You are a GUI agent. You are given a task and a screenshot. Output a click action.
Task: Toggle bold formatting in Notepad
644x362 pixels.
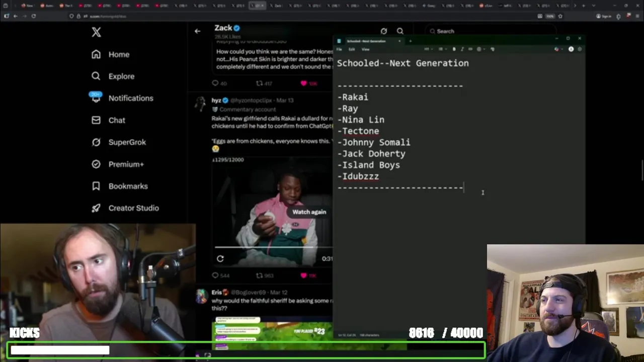click(454, 49)
